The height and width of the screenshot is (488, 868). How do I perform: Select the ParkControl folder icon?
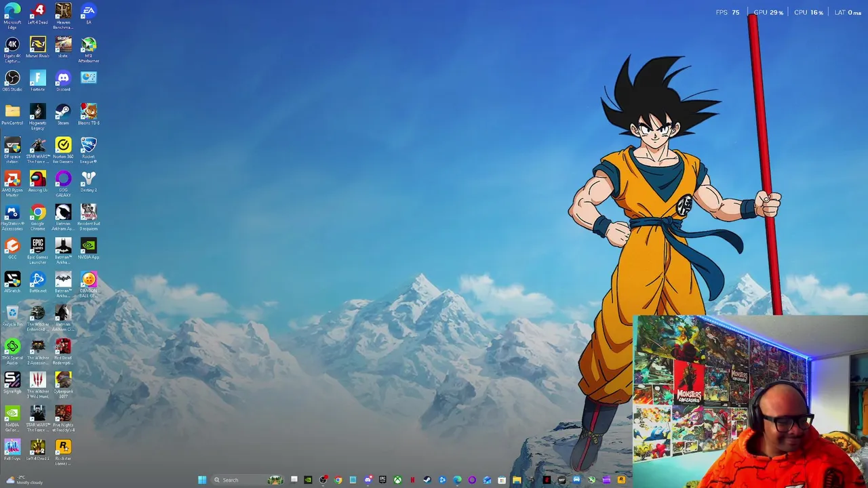pyautogui.click(x=12, y=115)
